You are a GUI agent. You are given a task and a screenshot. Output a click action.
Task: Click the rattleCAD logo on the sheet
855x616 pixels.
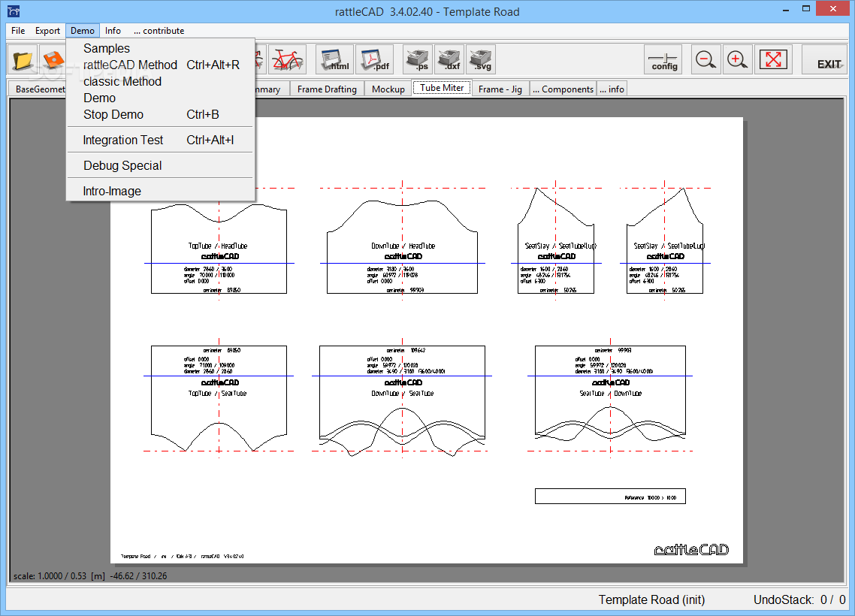[x=691, y=549]
